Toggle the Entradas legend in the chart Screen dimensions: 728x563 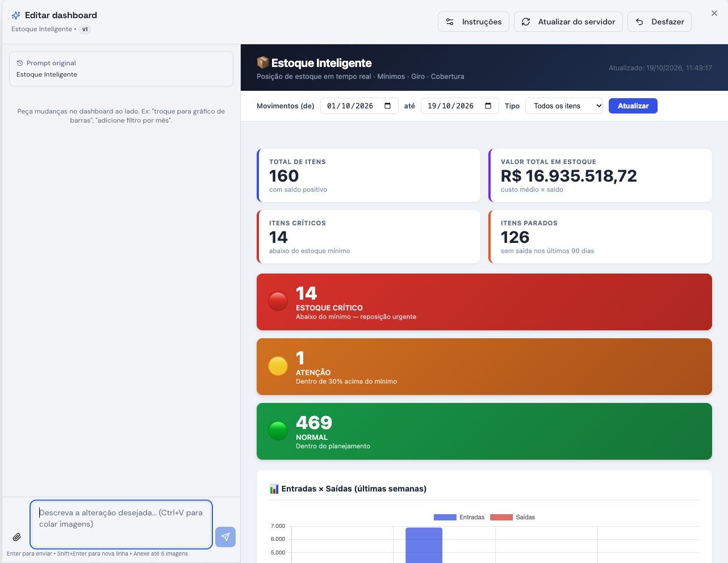[x=459, y=517]
